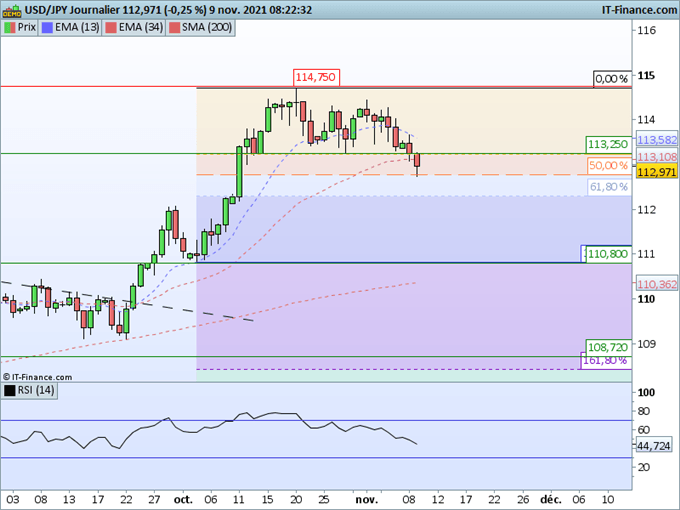Click the 110,800 support level label
The image size is (680, 510).
(x=608, y=254)
